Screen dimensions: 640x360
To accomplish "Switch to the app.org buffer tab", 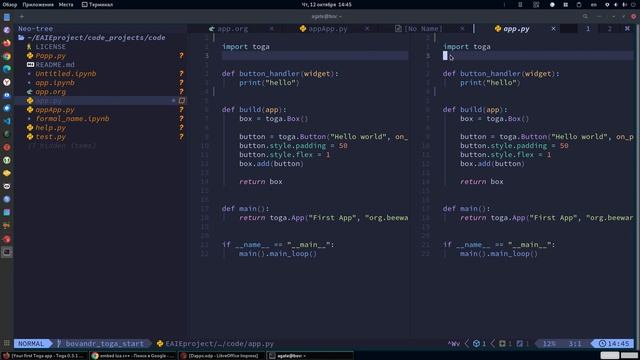I will click(x=232, y=29).
